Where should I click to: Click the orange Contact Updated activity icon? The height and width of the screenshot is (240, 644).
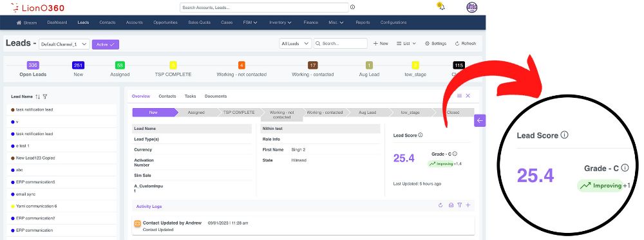pyautogui.click(x=138, y=223)
